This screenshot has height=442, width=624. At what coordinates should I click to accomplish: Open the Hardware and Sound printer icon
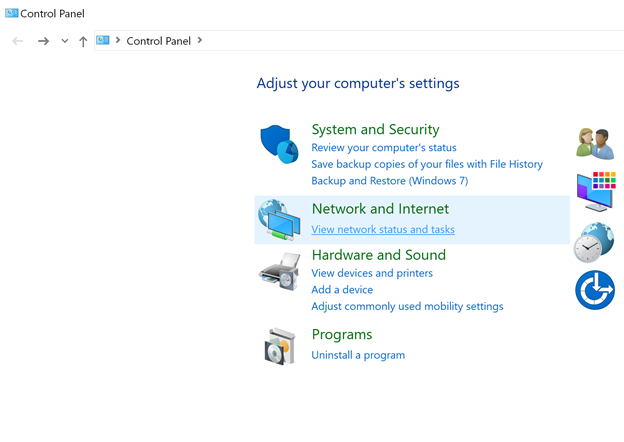(x=280, y=272)
